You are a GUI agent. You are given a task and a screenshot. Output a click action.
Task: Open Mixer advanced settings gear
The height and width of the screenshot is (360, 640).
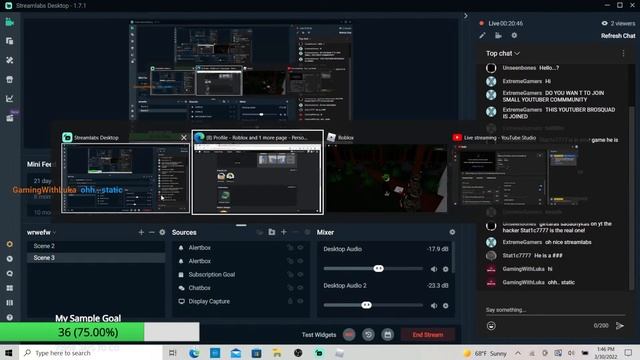(452, 232)
